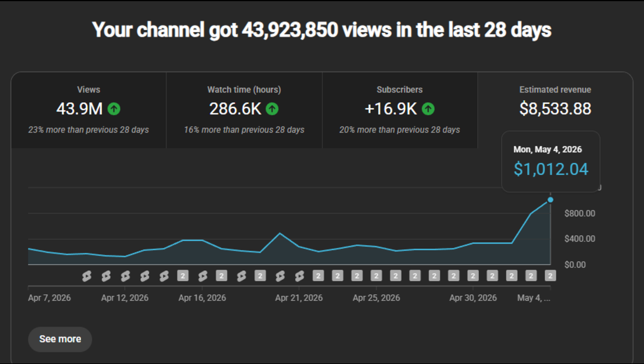Click the green up arrow beside +16.9K
Image resolution: width=644 pixels, height=364 pixels.
pyautogui.click(x=428, y=109)
